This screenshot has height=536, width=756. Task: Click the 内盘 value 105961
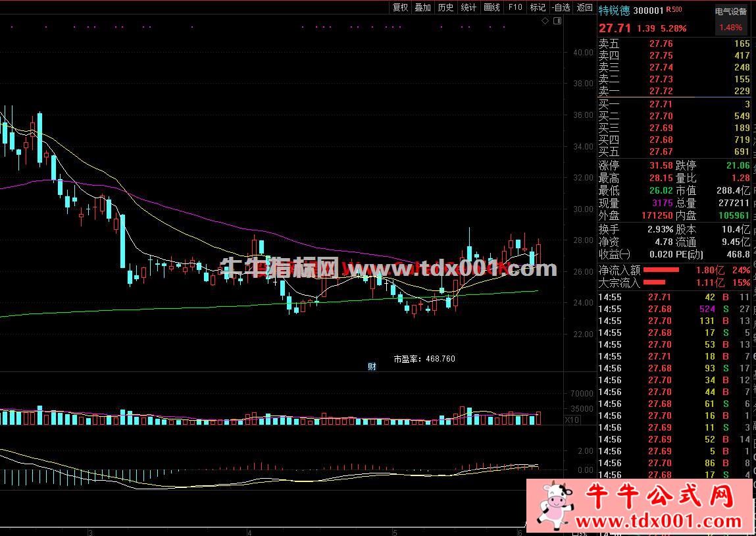pyautogui.click(x=734, y=216)
